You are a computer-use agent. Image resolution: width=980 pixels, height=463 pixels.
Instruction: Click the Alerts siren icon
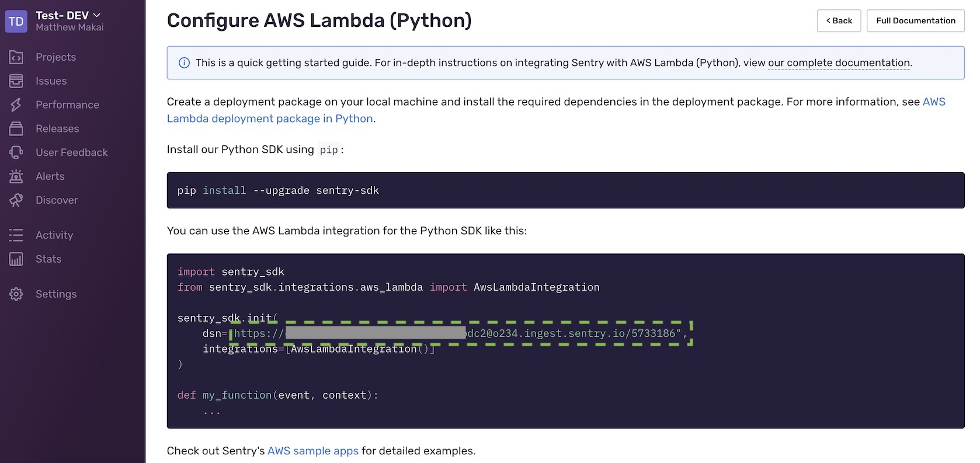[x=16, y=176]
